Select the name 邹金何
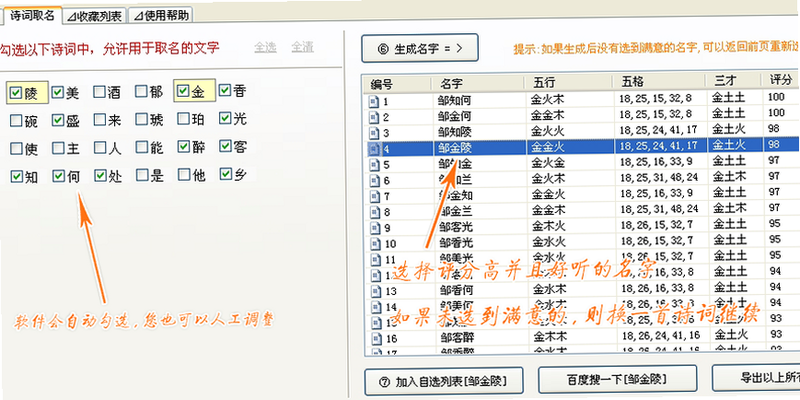The width and height of the screenshot is (800, 400). tap(455, 116)
